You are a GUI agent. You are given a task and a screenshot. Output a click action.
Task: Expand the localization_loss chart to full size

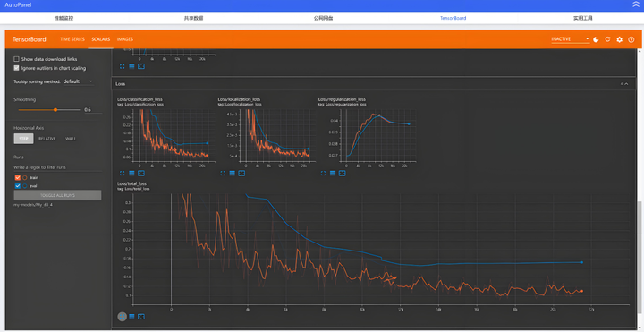[x=223, y=174]
